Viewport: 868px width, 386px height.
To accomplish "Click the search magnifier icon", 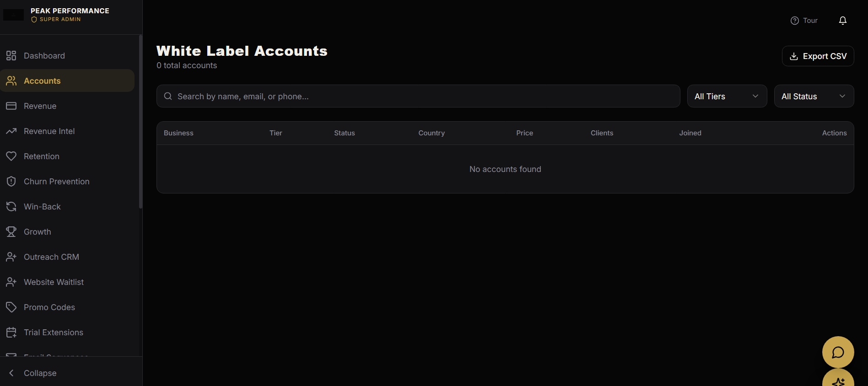I will point(168,96).
